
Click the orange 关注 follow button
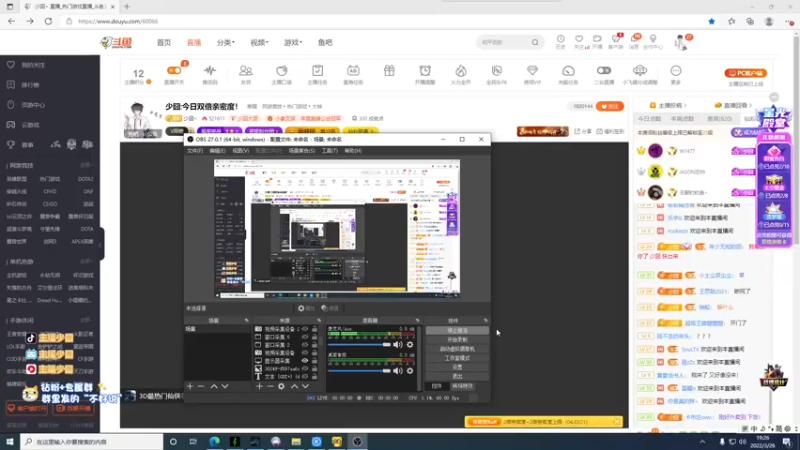pos(610,106)
